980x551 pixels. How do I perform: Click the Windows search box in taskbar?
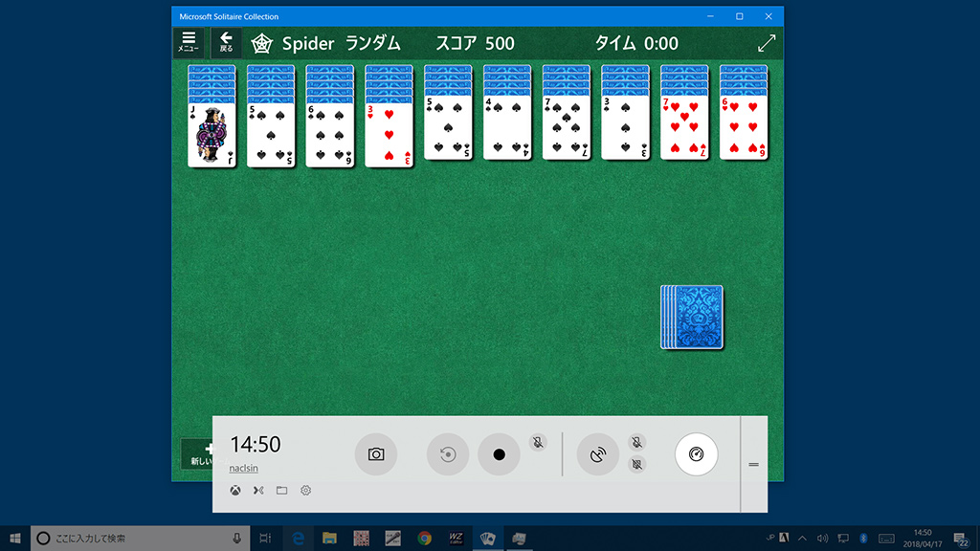pos(134,539)
